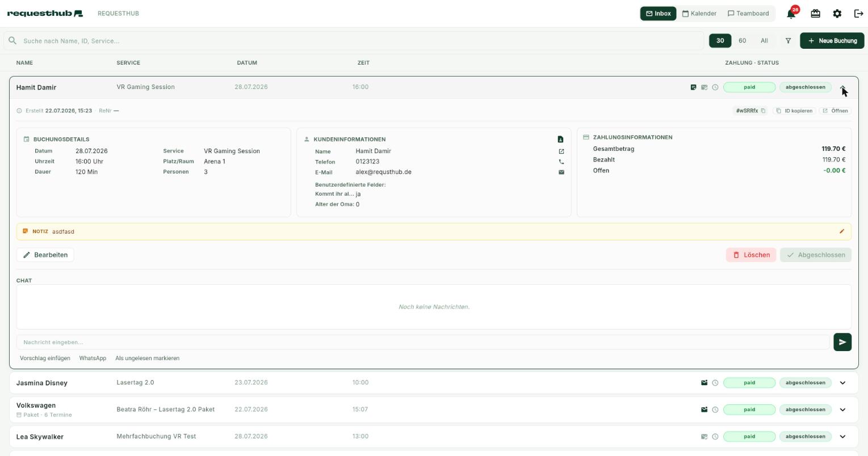Click the Gesamtbetrag value 119.70 €
The height and width of the screenshot is (456, 868).
click(833, 149)
